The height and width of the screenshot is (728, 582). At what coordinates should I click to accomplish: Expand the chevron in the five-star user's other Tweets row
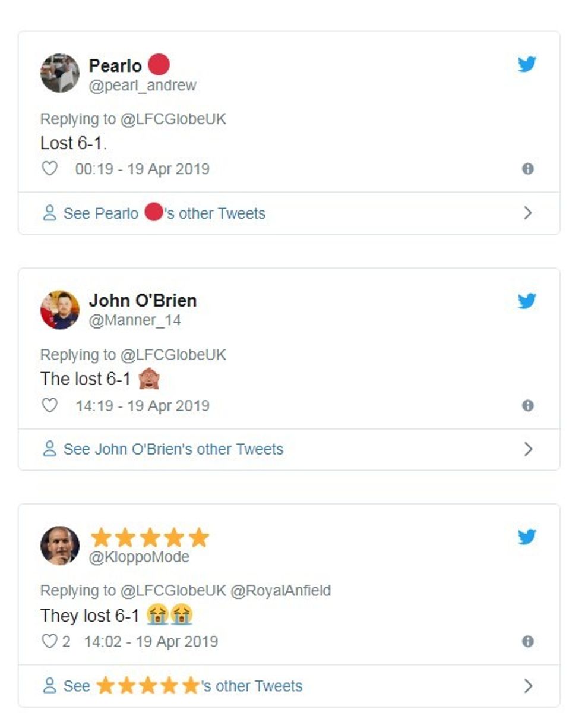(528, 686)
